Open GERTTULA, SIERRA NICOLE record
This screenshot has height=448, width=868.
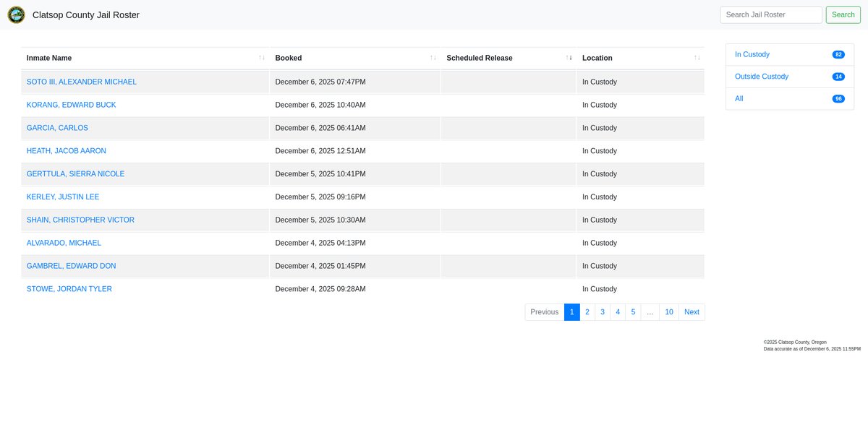tap(76, 174)
